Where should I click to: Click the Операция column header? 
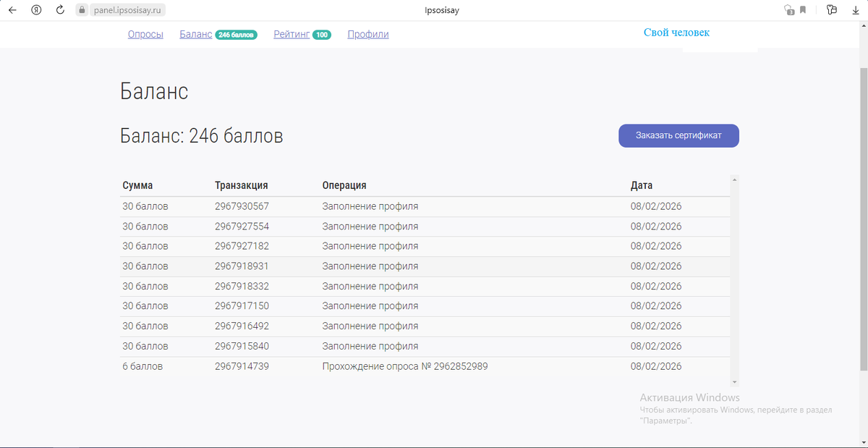click(x=344, y=185)
